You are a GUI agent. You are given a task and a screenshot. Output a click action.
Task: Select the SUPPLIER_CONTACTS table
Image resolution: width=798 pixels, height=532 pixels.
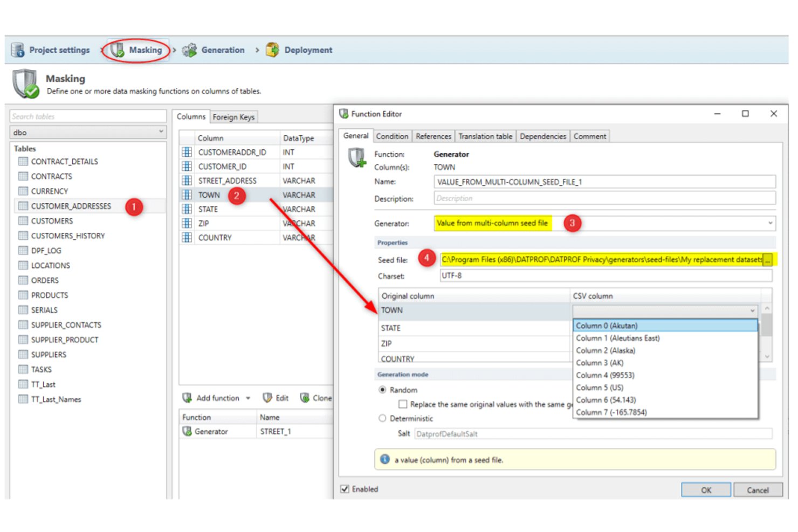(x=66, y=324)
